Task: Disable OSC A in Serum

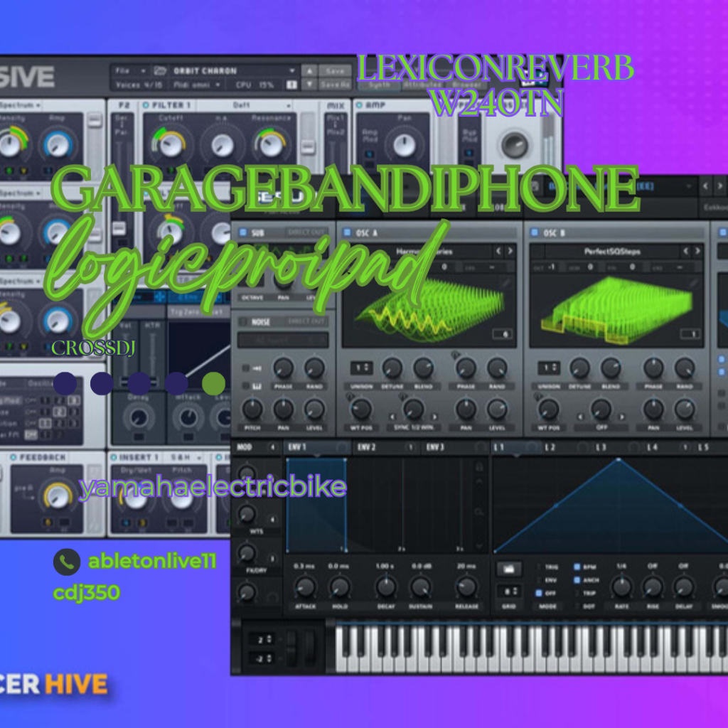Action: click(x=347, y=232)
